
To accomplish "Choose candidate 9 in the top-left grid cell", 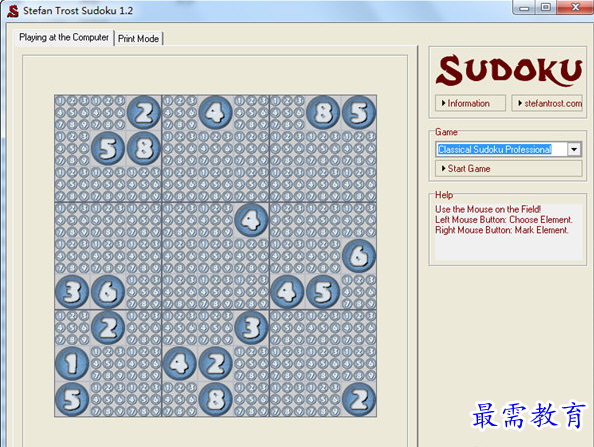I will pyautogui.click(x=84, y=124).
